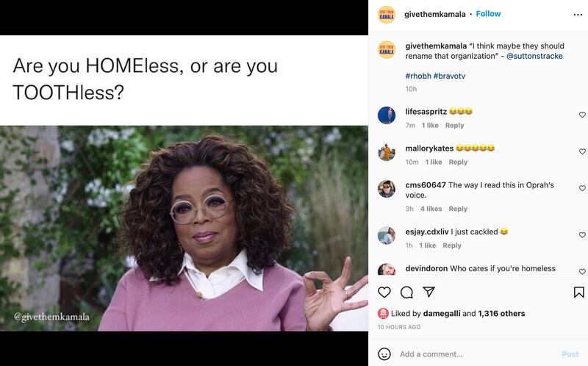This screenshot has width=588, height=366.
Task: Open comments via the speech bubble icon
Action: coord(406,292)
